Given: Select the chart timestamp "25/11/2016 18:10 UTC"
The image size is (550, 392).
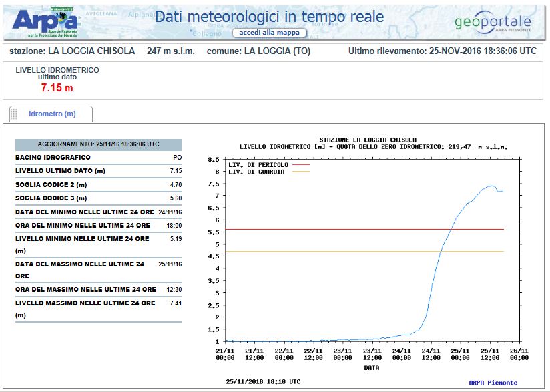Looking at the screenshot, I should tap(263, 381).
